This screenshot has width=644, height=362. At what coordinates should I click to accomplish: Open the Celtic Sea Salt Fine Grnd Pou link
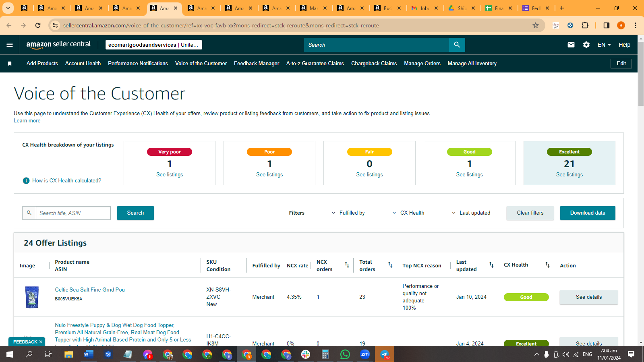pos(90,290)
